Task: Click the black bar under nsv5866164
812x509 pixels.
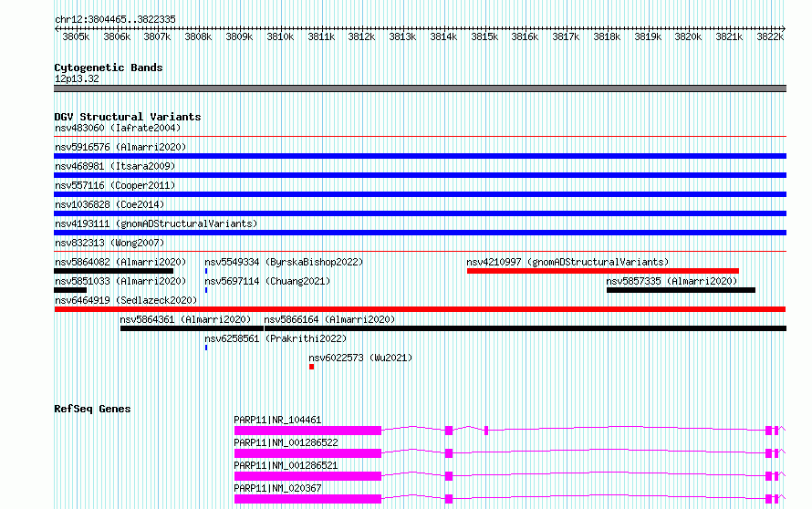Action: pos(526,328)
